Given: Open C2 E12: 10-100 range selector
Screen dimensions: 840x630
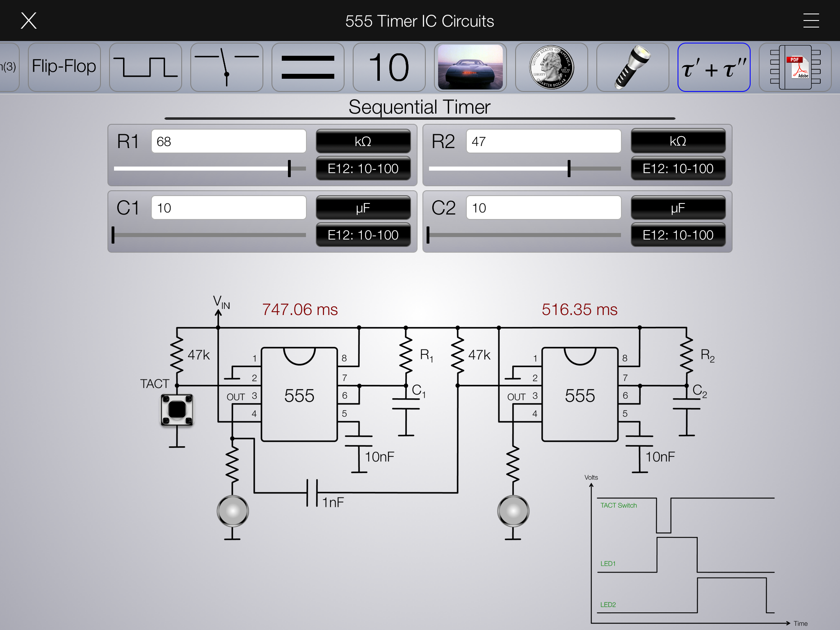Looking at the screenshot, I should [x=678, y=235].
